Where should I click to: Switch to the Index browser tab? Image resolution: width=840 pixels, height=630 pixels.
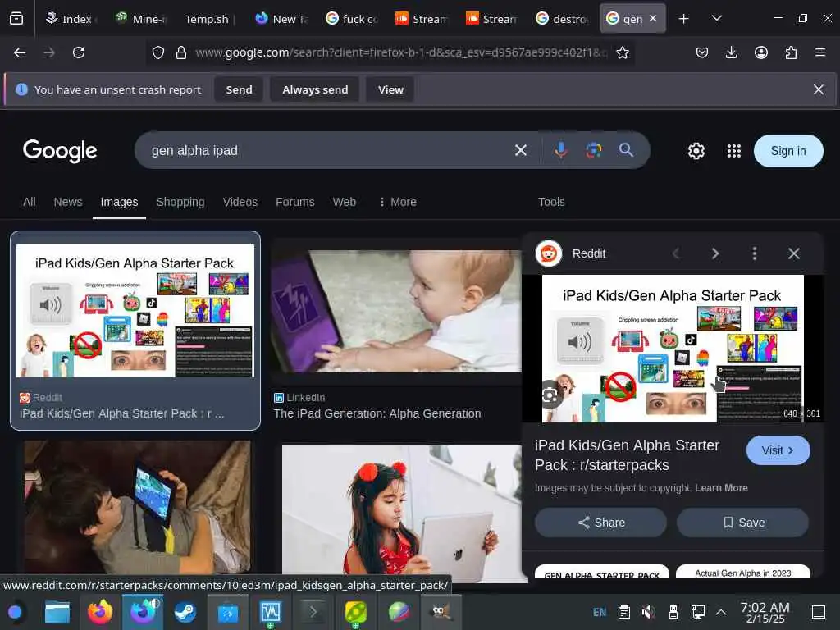point(70,19)
